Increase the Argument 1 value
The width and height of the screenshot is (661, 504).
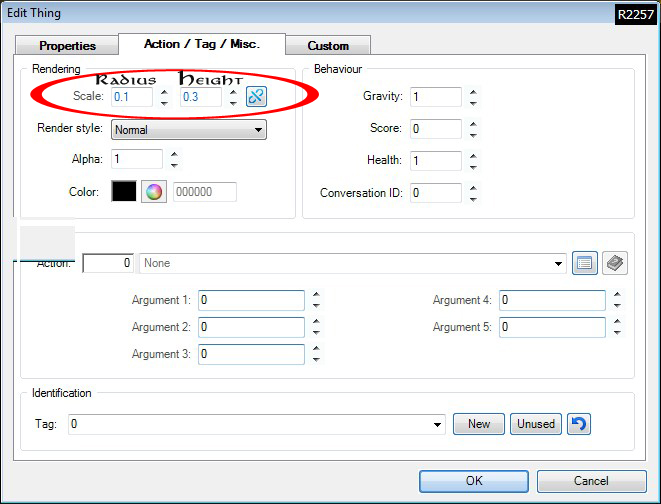coord(316,295)
